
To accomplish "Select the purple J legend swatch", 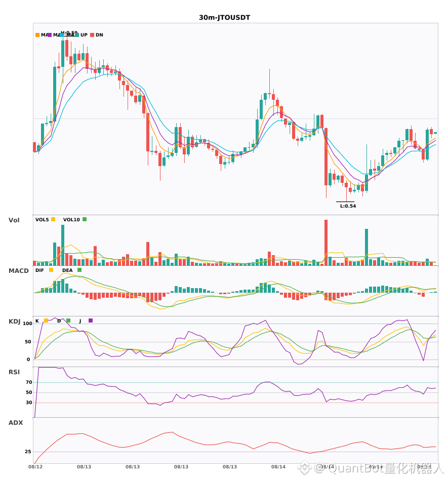I will [91, 320].
